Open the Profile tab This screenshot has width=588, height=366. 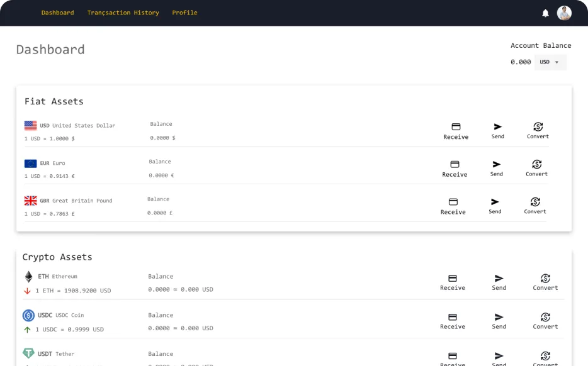184,13
